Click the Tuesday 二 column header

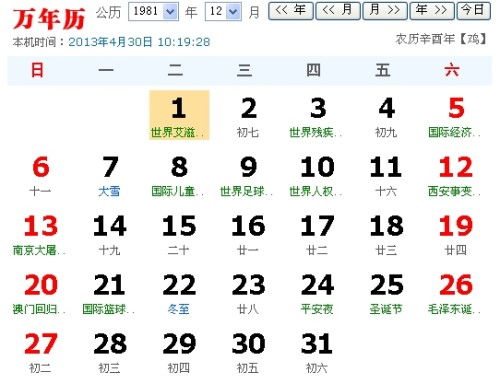pos(175,70)
